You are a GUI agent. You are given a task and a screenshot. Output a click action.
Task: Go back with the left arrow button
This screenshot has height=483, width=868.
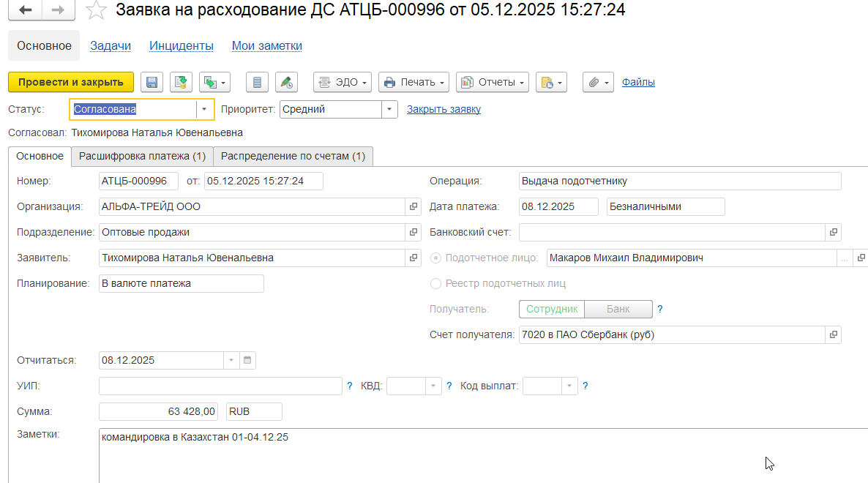(25, 10)
